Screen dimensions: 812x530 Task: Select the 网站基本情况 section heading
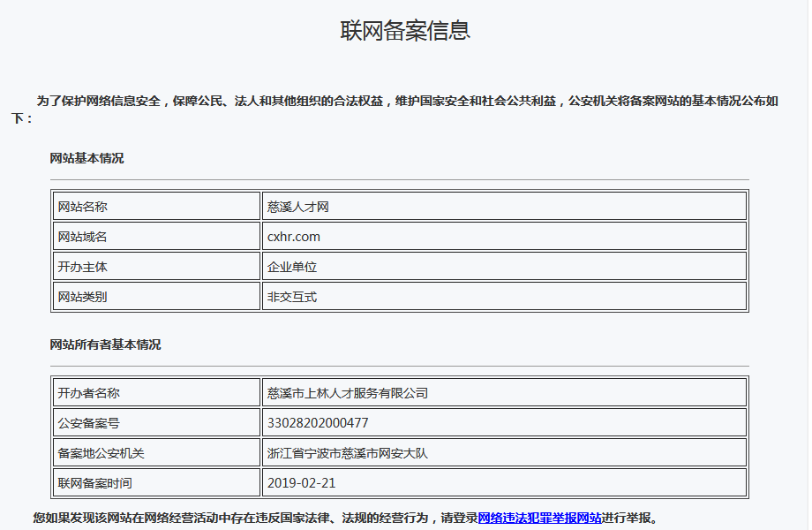(87, 158)
